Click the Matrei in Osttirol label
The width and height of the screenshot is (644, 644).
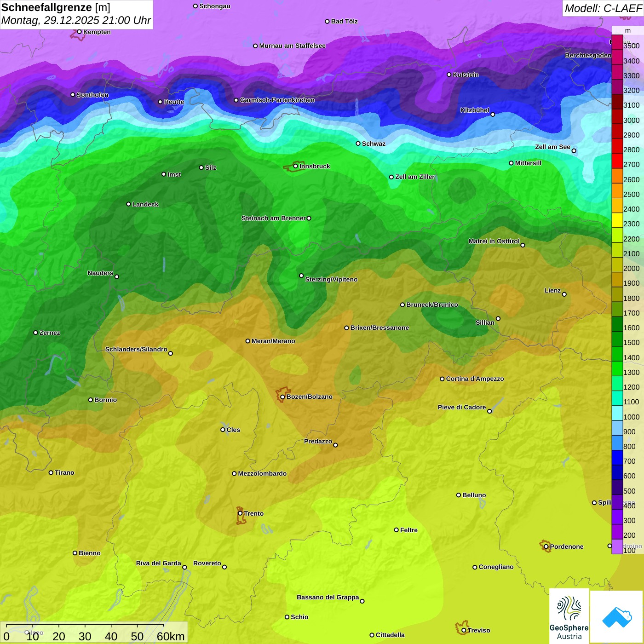(494, 241)
